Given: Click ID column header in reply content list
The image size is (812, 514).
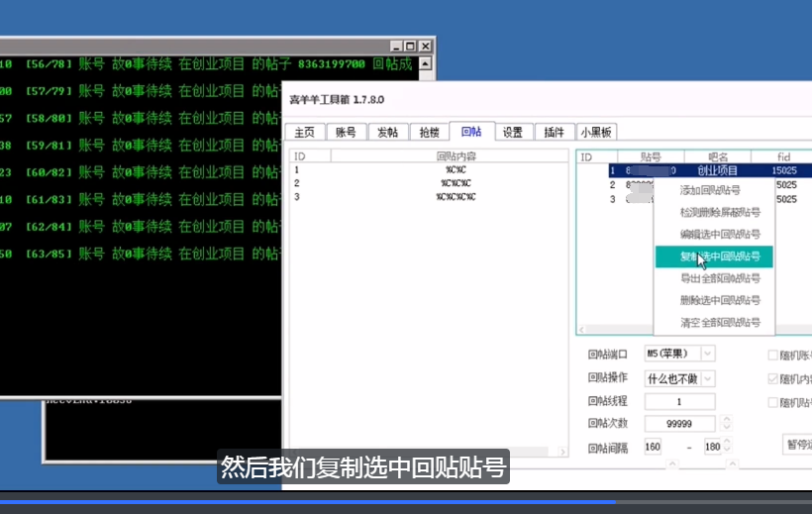Looking at the screenshot, I should click(x=310, y=155).
